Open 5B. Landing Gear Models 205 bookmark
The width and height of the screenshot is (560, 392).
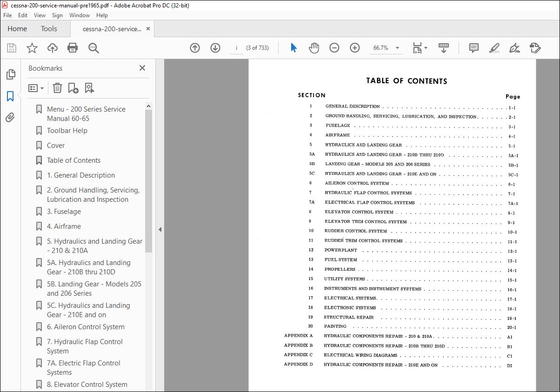click(x=94, y=289)
